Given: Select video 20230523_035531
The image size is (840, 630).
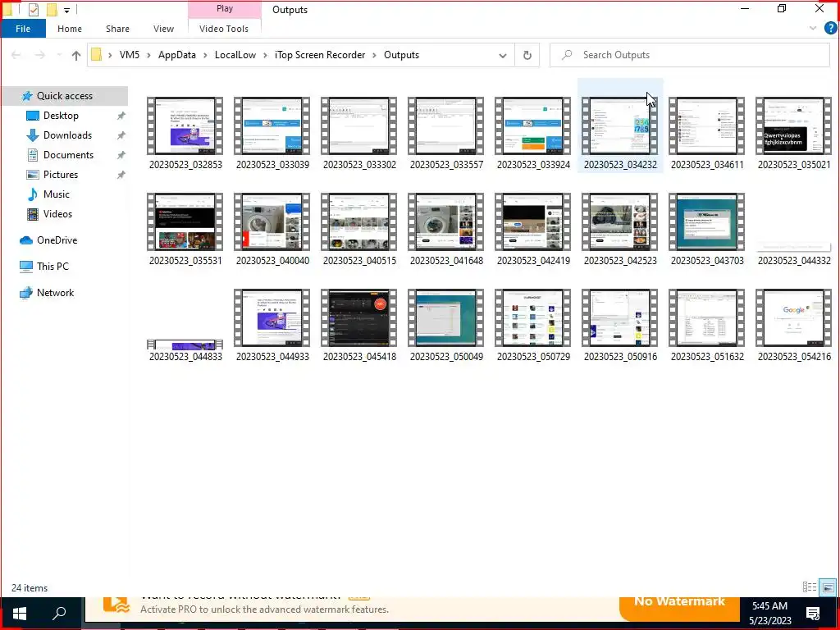Looking at the screenshot, I should pyautogui.click(x=185, y=230).
